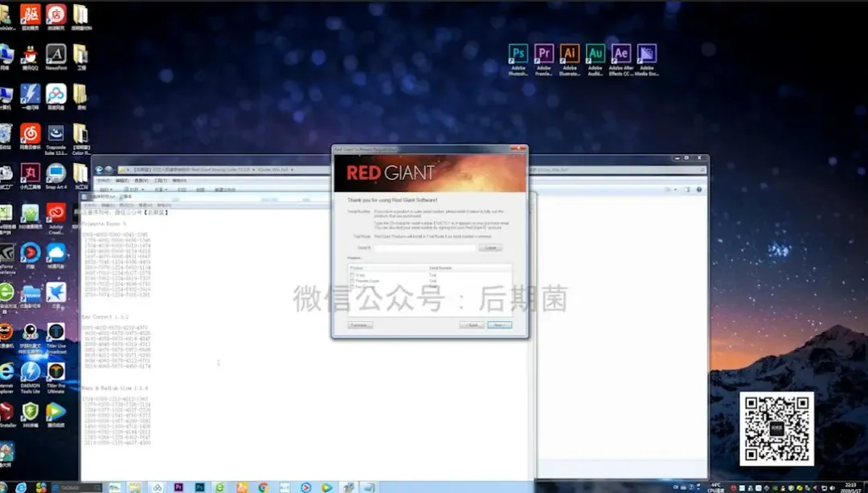
Task: Open Baidu Netdisk desktop icon
Action: pyautogui.click(x=56, y=97)
